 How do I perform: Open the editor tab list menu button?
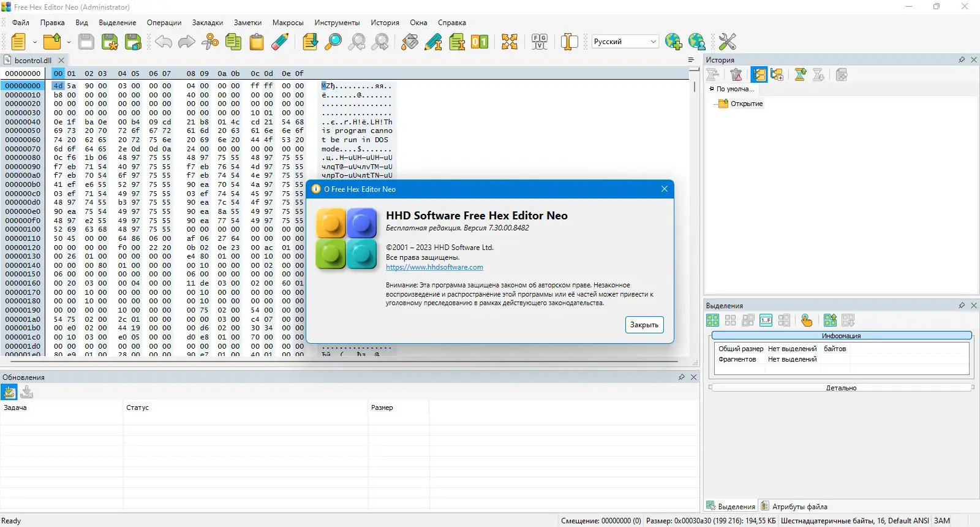tap(691, 60)
